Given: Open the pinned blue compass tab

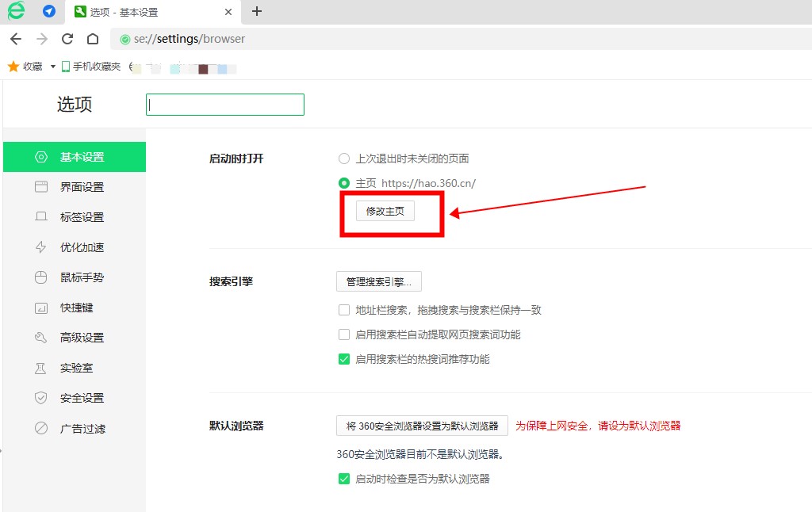Looking at the screenshot, I should pyautogui.click(x=49, y=11).
